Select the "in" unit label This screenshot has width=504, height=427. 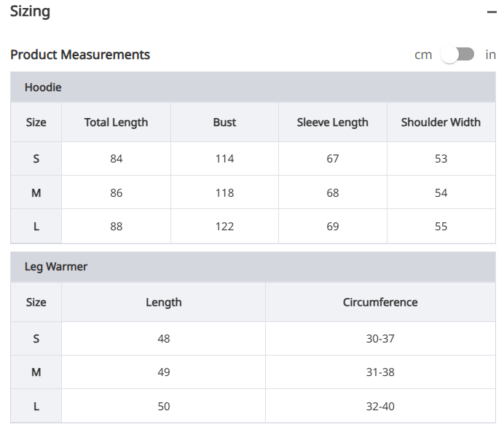490,55
